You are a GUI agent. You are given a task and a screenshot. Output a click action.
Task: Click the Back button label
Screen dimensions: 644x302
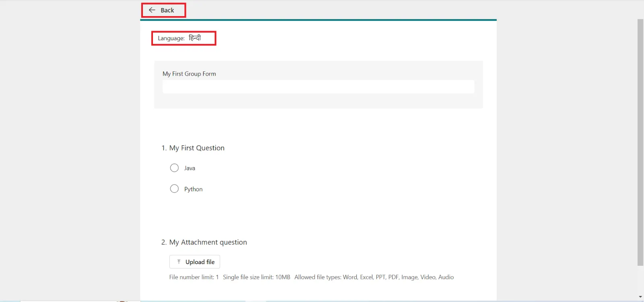click(167, 10)
